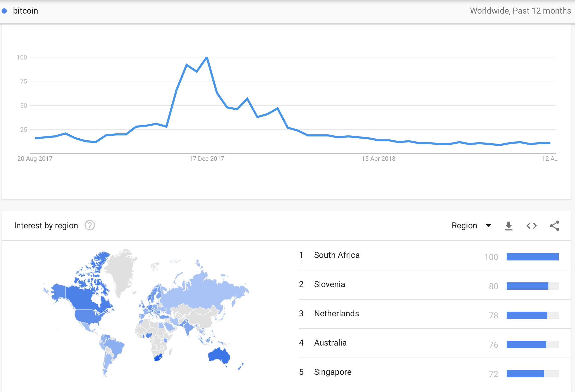575x392 pixels.
Task: Click the bitcoin search term label
Action: click(26, 11)
